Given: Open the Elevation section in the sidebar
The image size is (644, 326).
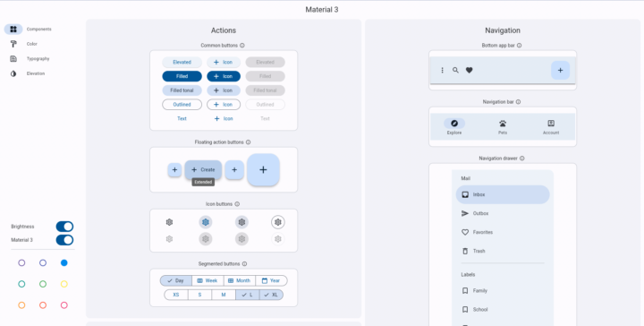Looking at the screenshot, I should click(x=27, y=73).
